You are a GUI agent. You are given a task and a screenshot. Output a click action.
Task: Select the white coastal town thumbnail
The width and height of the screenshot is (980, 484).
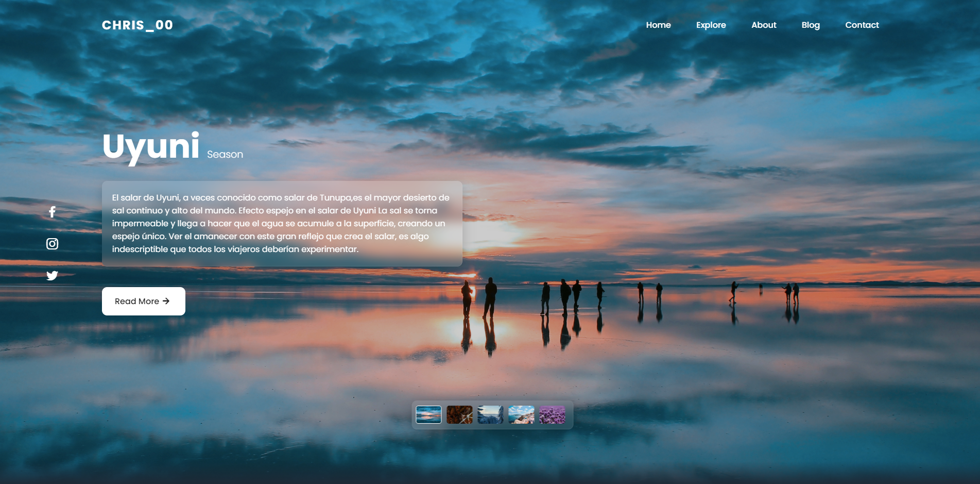click(x=521, y=414)
